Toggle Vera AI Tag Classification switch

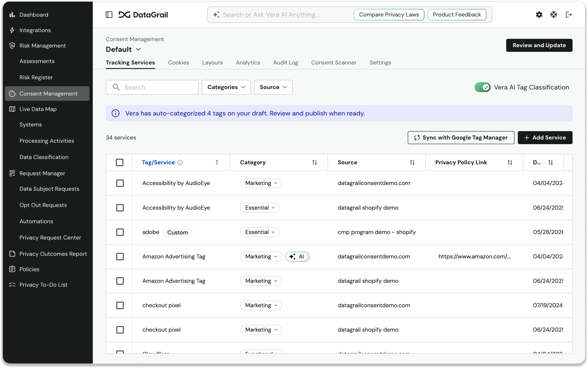tap(482, 87)
